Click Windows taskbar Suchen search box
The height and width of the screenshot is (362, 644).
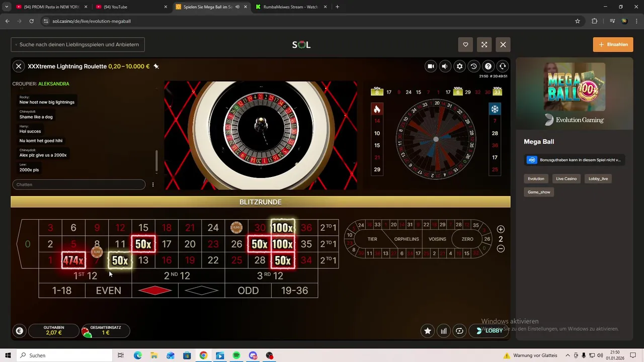point(65,355)
